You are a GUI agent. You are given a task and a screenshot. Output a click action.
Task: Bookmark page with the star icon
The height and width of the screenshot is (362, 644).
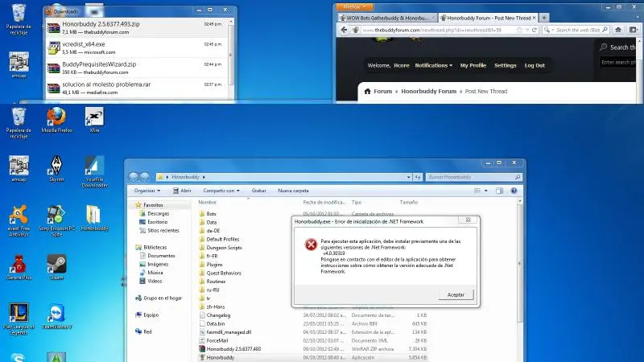tap(519, 30)
